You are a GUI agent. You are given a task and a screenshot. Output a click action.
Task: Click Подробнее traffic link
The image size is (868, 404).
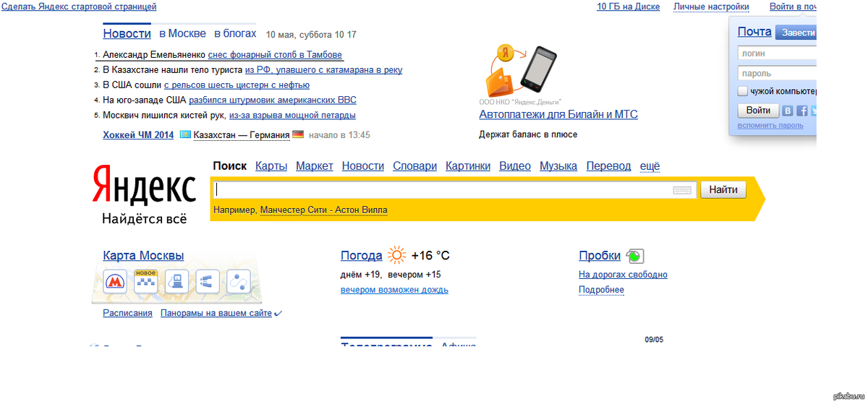[601, 290]
